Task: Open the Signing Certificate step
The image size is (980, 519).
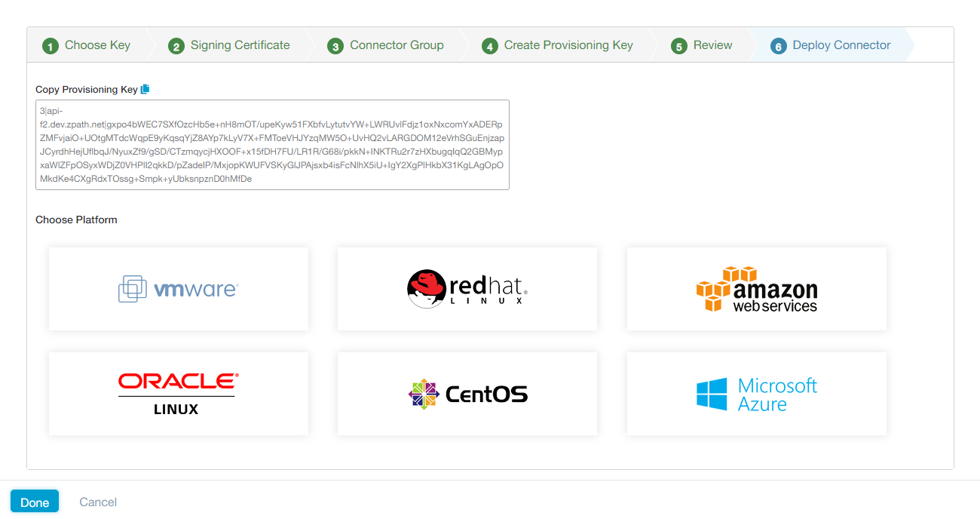Action: point(228,45)
